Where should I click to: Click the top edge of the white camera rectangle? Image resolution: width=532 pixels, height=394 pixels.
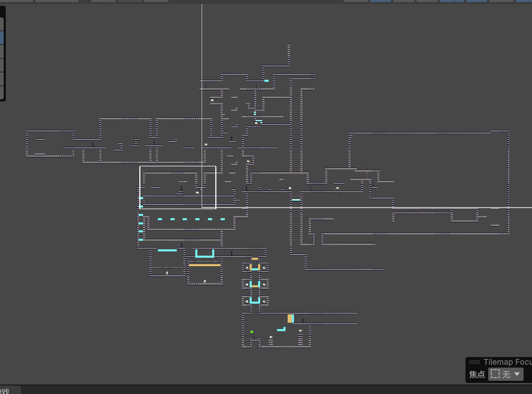(x=177, y=166)
